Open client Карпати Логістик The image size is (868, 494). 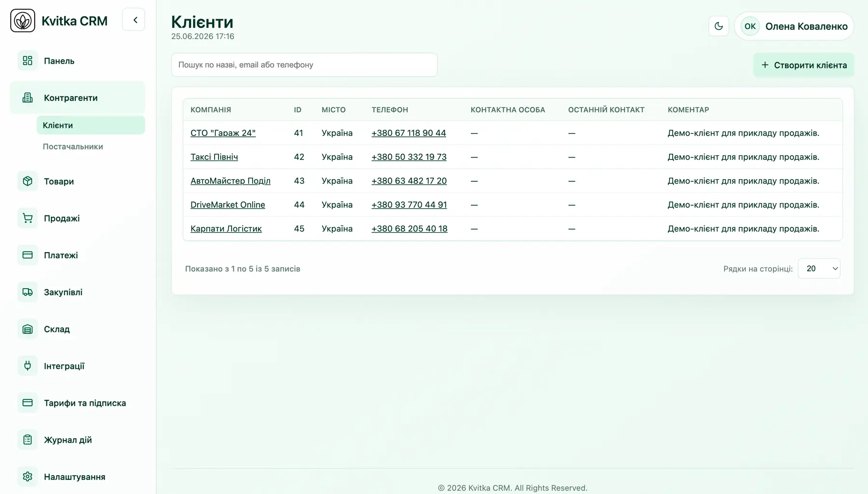pyautogui.click(x=226, y=228)
